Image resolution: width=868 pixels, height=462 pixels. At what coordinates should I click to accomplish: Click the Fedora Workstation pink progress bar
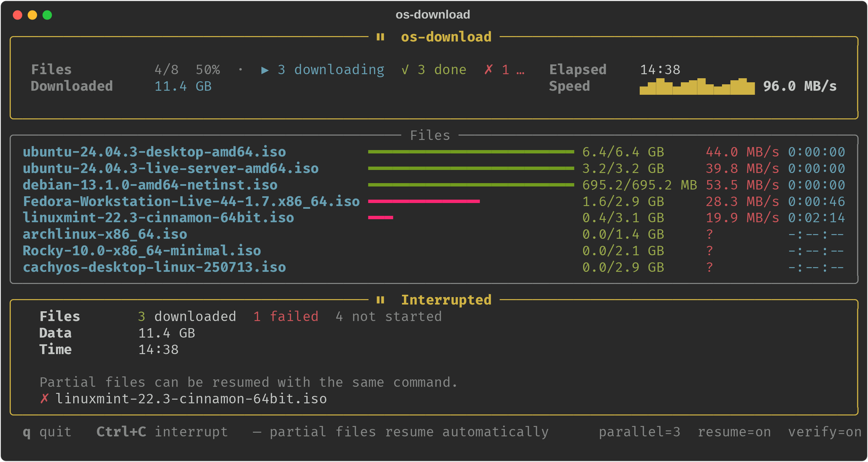pyautogui.click(x=424, y=201)
